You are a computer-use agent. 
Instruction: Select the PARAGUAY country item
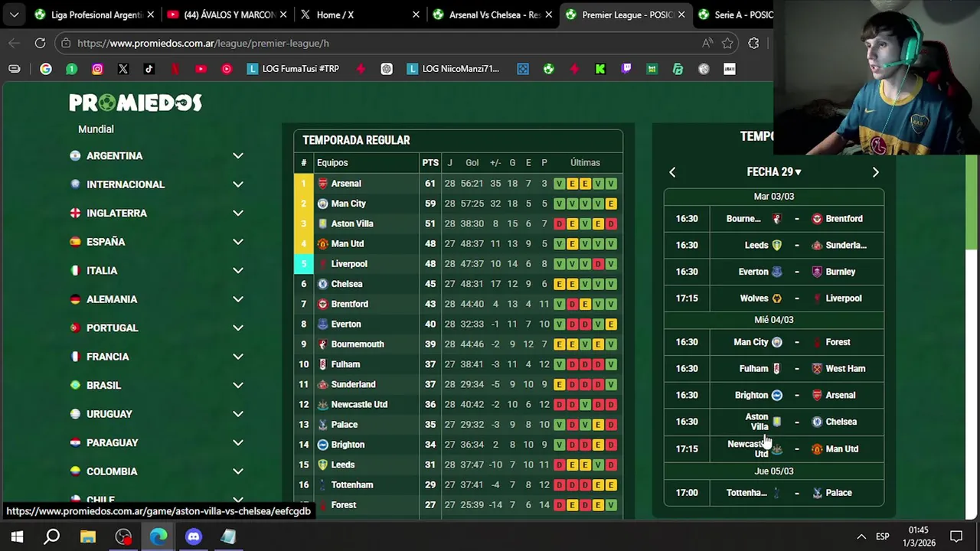point(157,442)
